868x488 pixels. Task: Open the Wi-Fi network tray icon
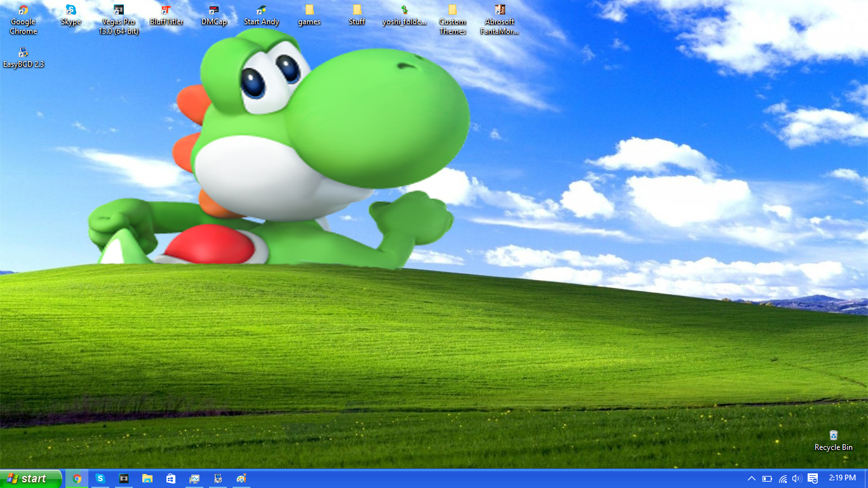point(782,478)
